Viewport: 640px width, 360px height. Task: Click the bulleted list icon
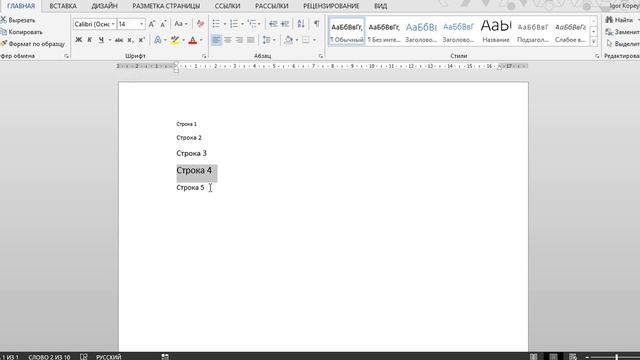[216, 24]
